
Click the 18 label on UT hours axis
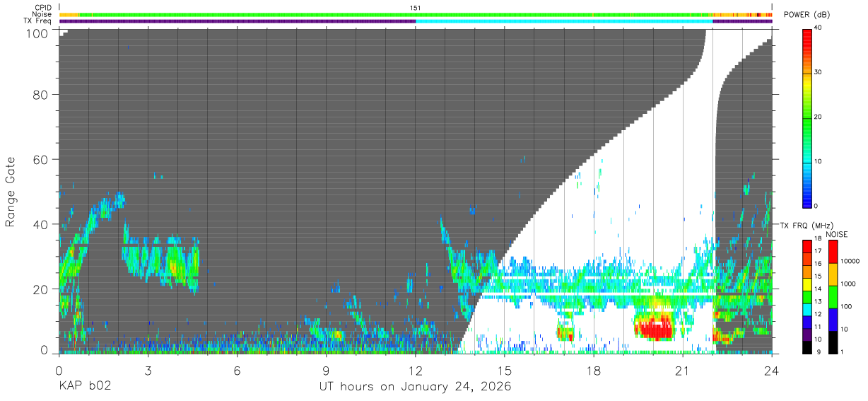594,371
